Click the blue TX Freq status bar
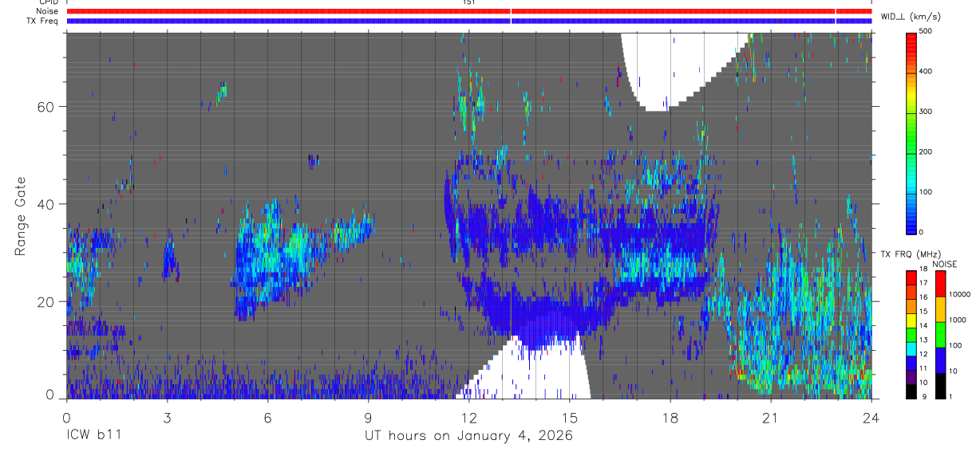Viewport: 980px width, 452px height. [x=469, y=21]
